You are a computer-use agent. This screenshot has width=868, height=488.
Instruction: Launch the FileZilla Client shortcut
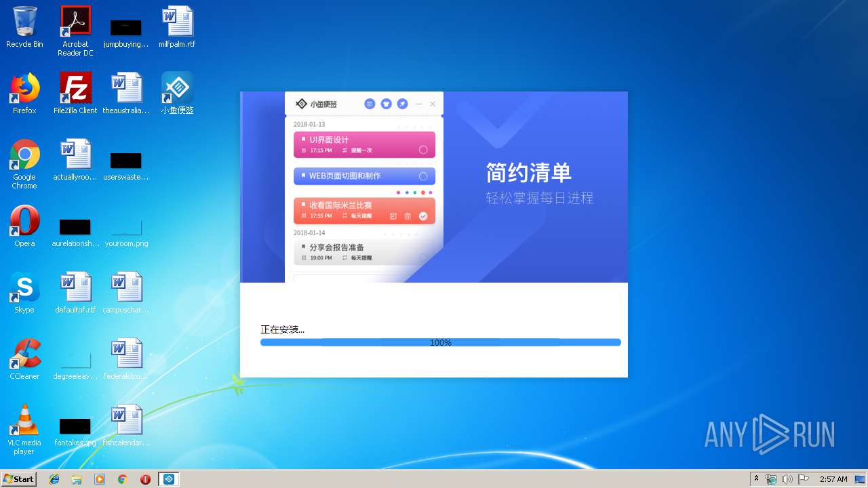pyautogui.click(x=75, y=94)
